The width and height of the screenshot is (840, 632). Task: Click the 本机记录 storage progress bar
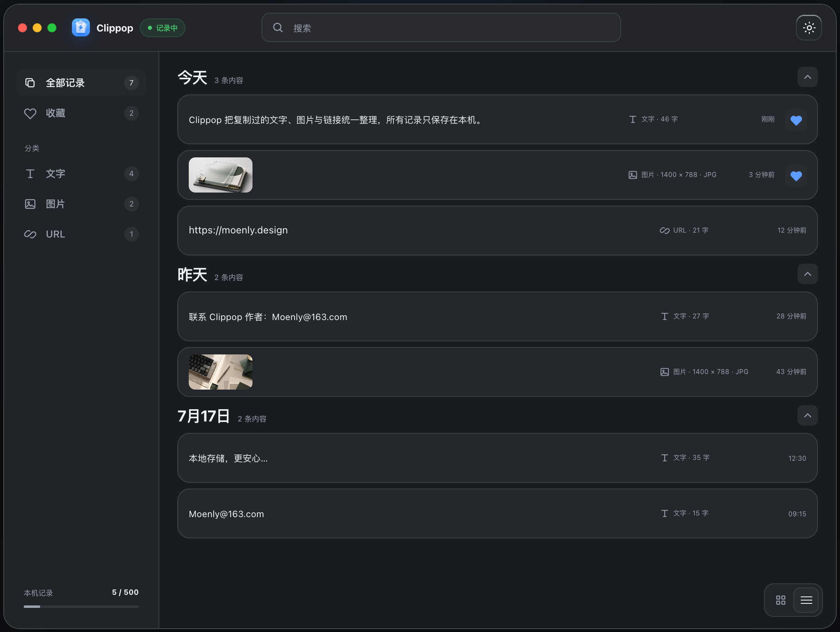click(x=81, y=607)
